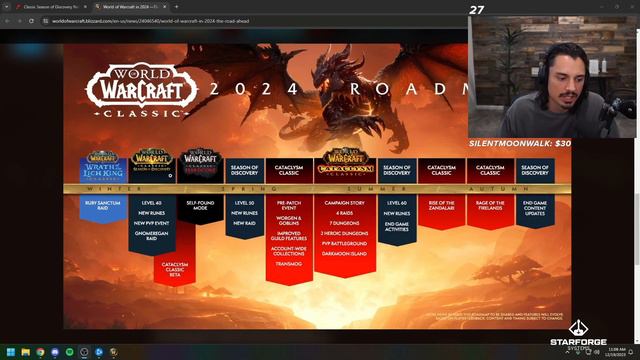640x360 pixels.
Task: Click 'Transmog' text
Action: pyautogui.click(x=289, y=264)
